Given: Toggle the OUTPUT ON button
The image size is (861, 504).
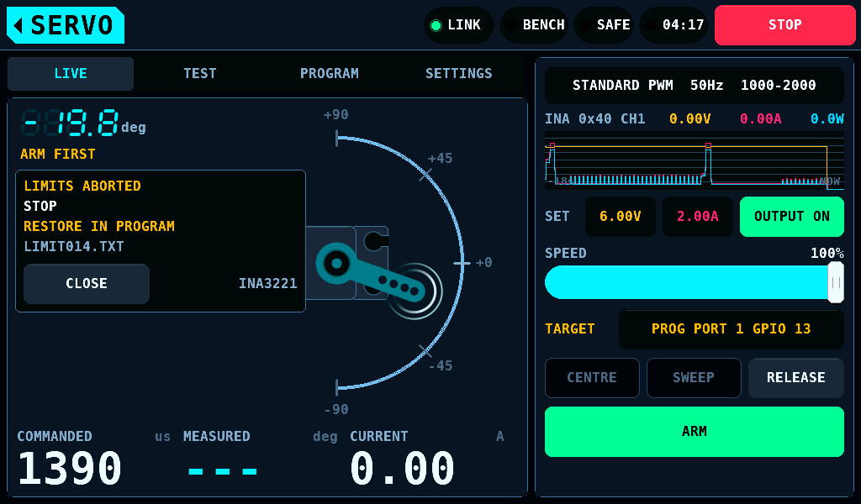Looking at the screenshot, I should point(792,217).
